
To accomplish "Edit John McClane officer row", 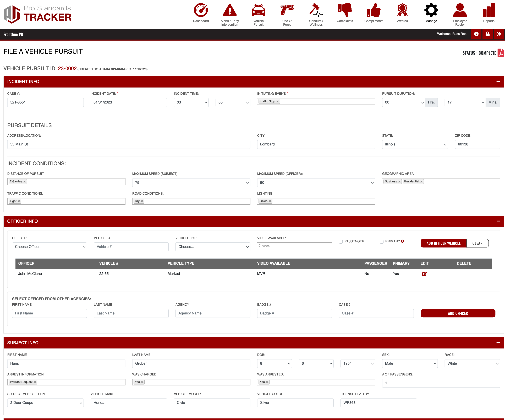I will 424,274.
